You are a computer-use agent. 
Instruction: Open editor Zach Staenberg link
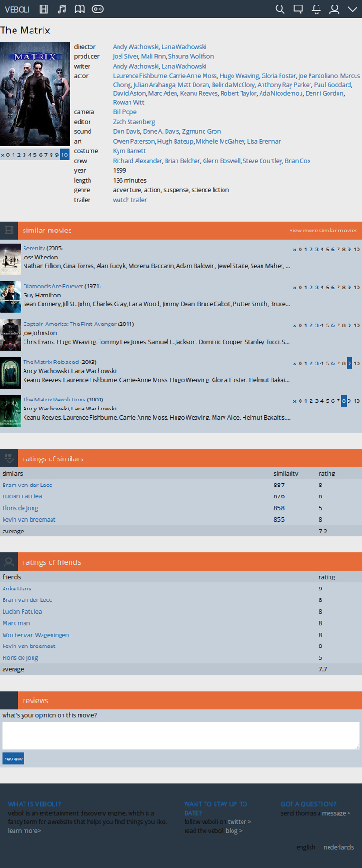click(x=134, y=122)
